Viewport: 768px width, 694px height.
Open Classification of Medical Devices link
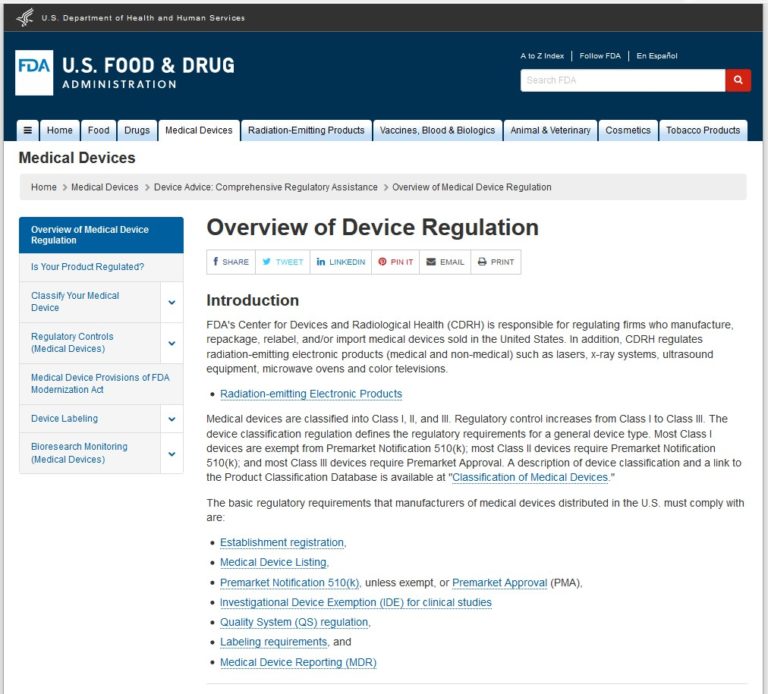[530, 477]
